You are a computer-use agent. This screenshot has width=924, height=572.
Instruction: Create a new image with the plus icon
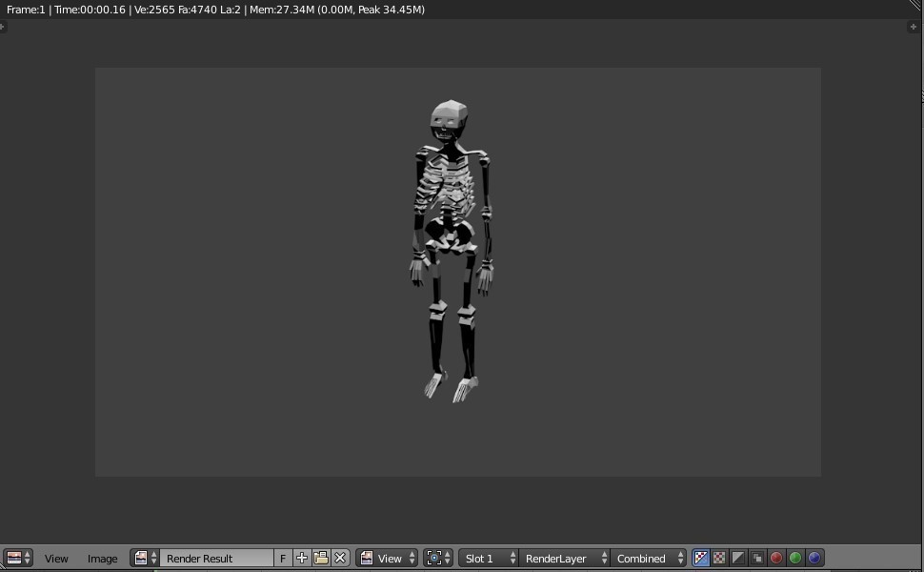(x=301, y=558)
